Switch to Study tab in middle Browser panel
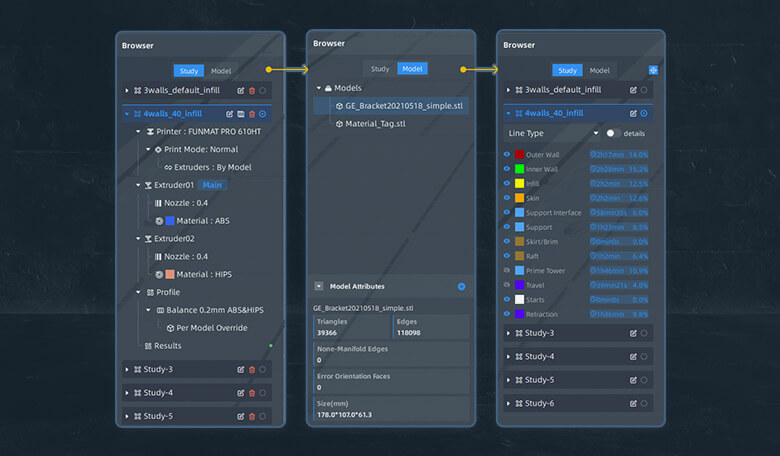780x456 pixels. pyautogui.click(x=380, y=69)
